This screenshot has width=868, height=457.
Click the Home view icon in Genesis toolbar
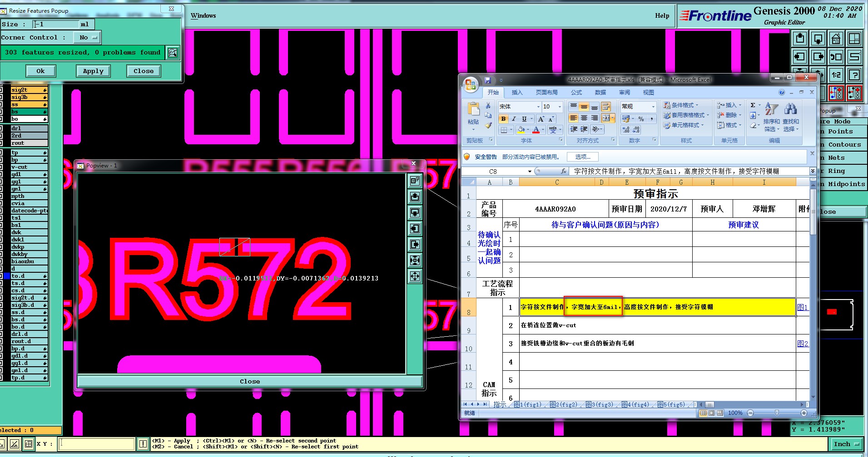point(836,39)
